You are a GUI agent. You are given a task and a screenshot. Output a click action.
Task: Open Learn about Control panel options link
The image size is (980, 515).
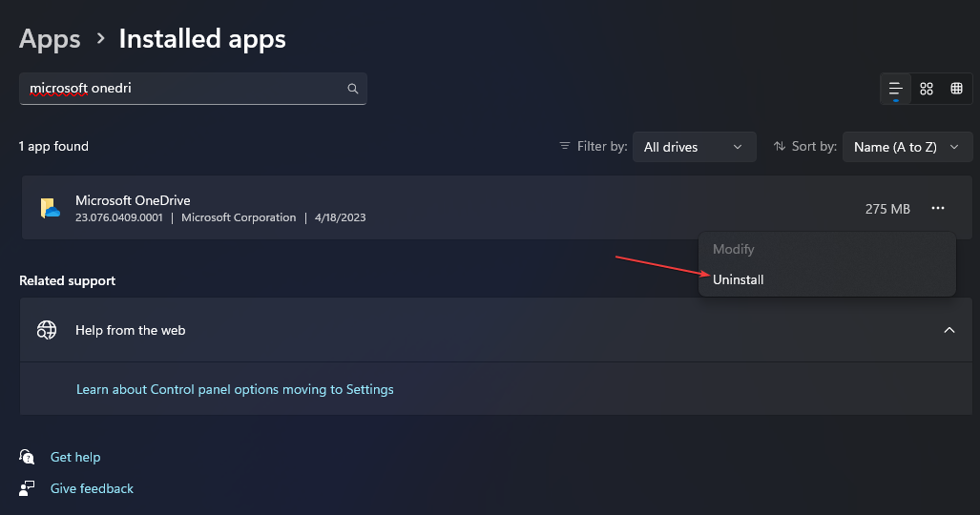pyautogui.click(x=235, y=389)
